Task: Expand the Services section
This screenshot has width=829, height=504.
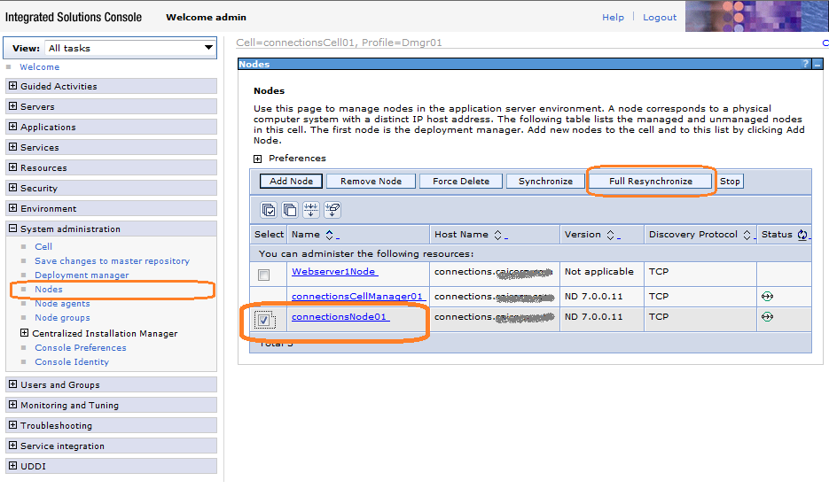Action: coord(12,147)
